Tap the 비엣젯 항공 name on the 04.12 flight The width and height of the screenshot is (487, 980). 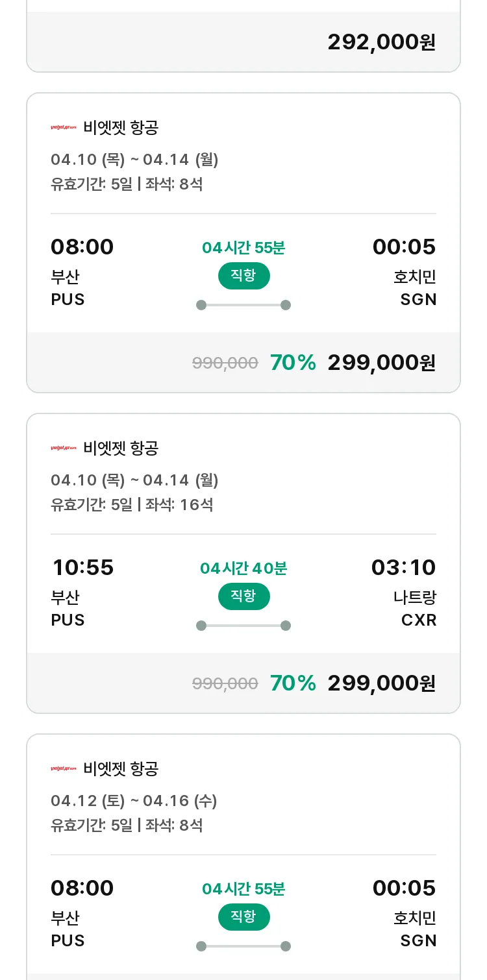point(121,769)
